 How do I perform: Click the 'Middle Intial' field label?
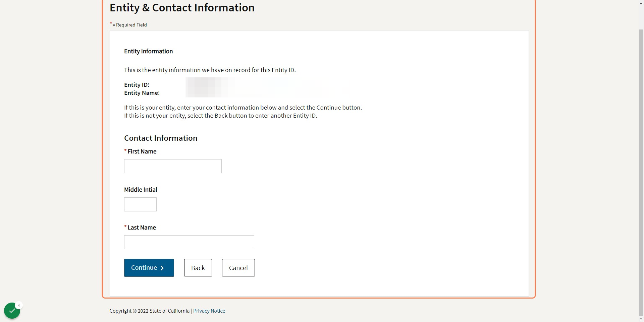point(141,190)
